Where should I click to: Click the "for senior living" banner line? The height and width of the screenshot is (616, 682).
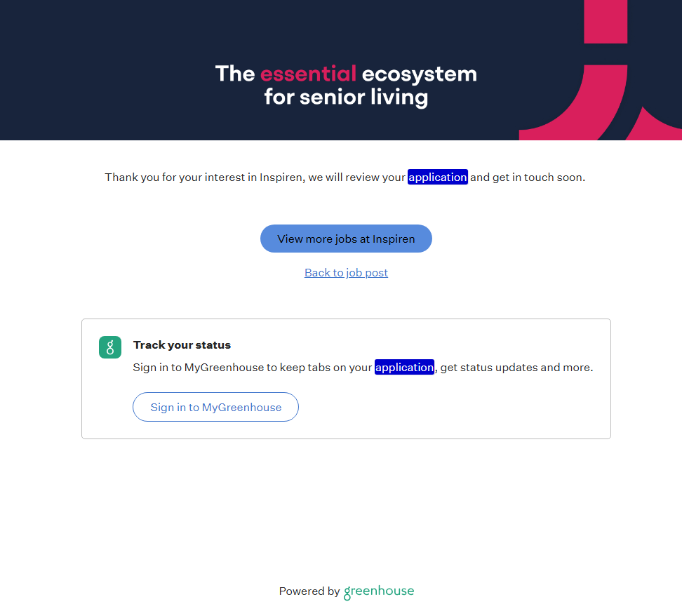click(x=346, y=97)
